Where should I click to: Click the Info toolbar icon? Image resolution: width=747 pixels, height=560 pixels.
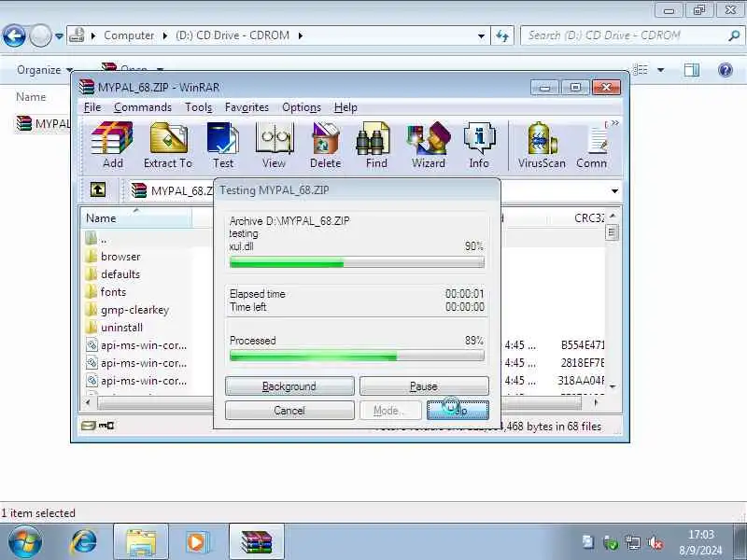tap(479, 145)
